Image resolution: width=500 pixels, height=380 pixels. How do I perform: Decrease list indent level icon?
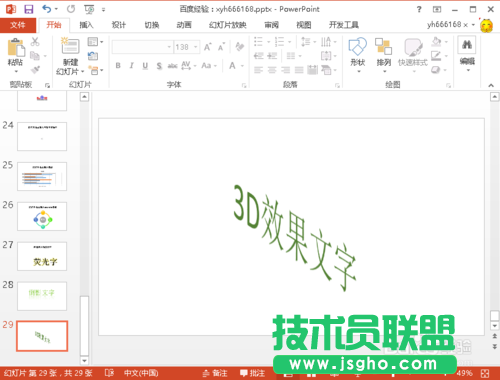click(x=258, y=56)
